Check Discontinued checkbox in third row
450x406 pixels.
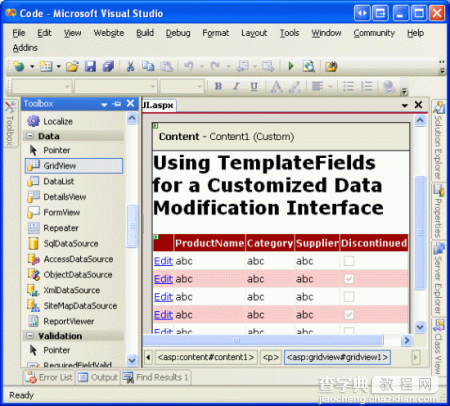[349, 297]
